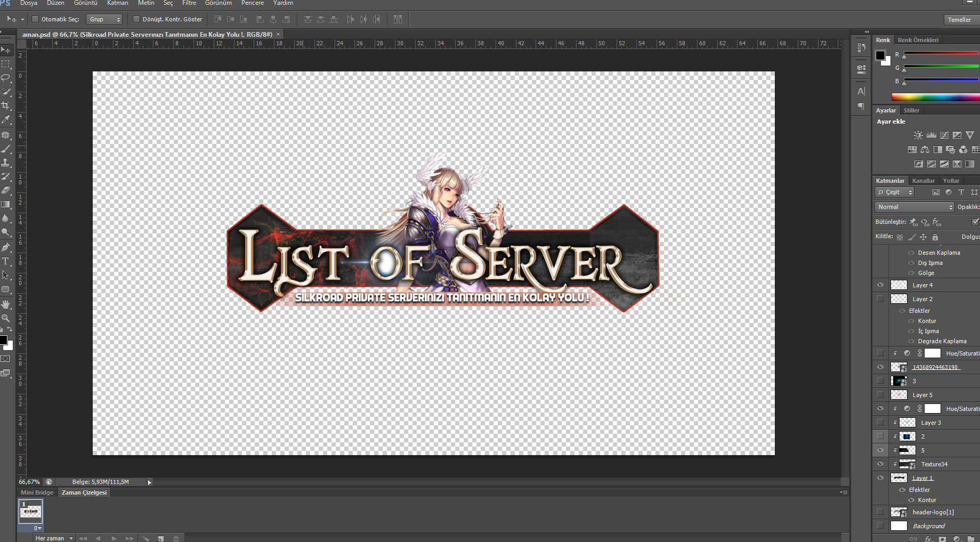Enable the Otomatik Seç checkbox

(x=35, y=19)
